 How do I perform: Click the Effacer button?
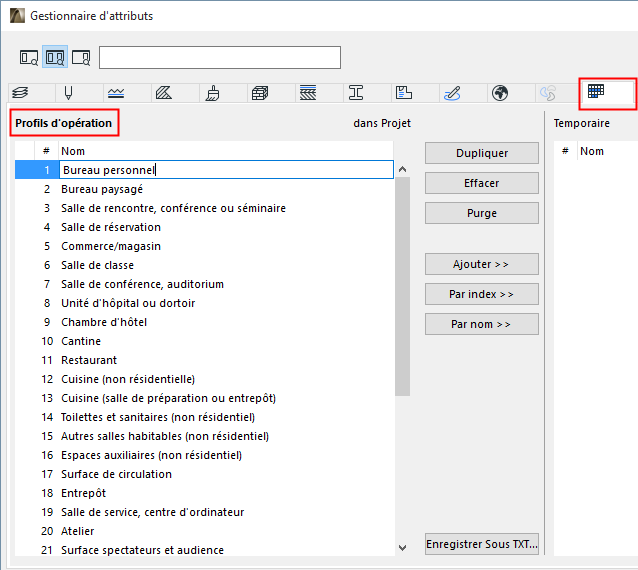tap(482, 183)
